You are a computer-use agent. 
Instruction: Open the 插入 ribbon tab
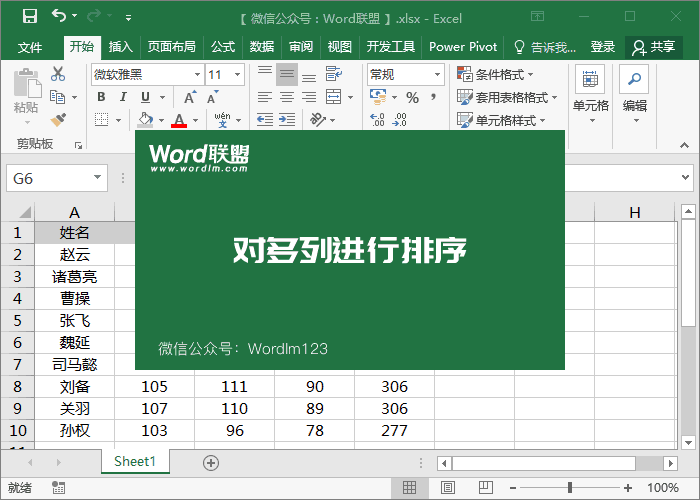coord(120,47)
